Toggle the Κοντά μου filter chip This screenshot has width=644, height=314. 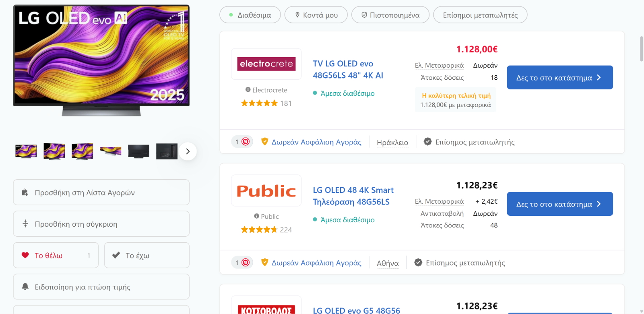[x=316, y=15]
